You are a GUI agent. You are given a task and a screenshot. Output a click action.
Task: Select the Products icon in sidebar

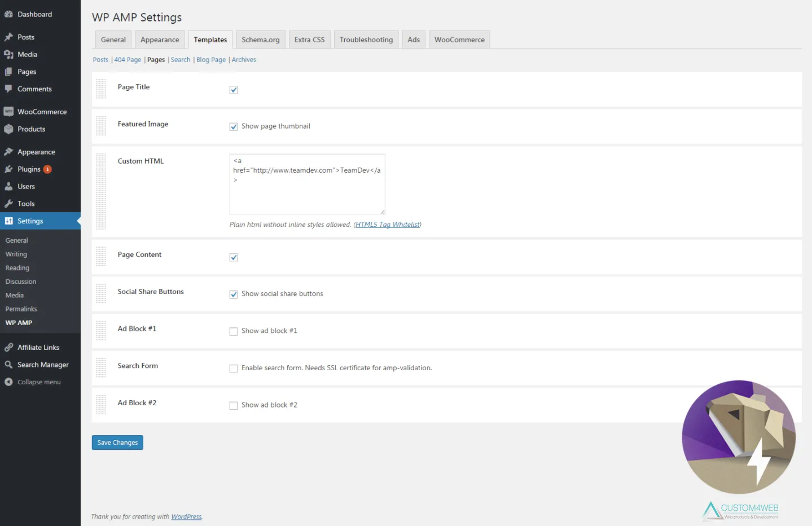click(x=10, y=129)
